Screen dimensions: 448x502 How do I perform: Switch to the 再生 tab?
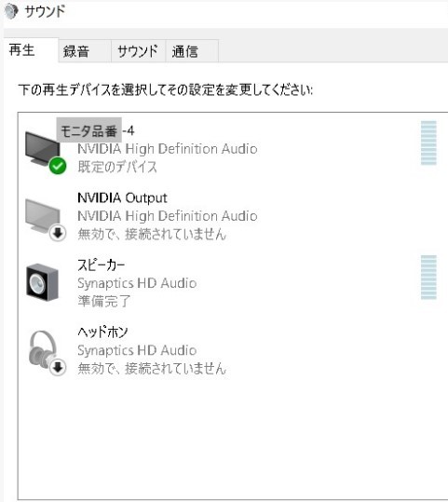point(31,50)
